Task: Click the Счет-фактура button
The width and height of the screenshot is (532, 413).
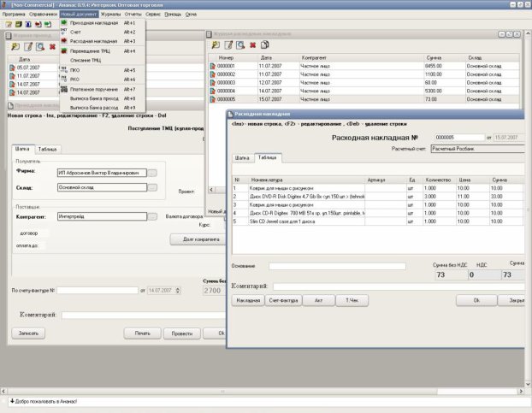Action: (283, 300)
